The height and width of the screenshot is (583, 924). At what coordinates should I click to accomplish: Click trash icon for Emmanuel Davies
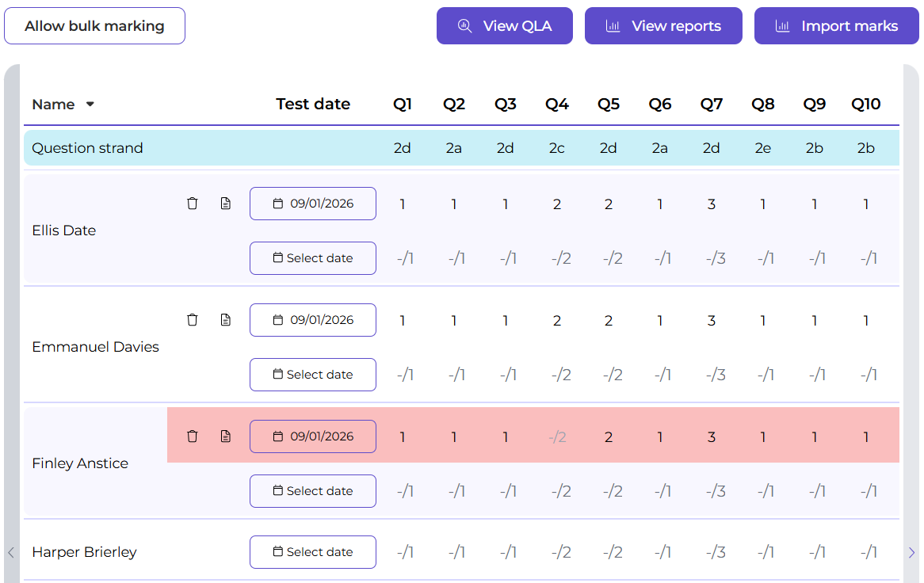pos(192,320)
